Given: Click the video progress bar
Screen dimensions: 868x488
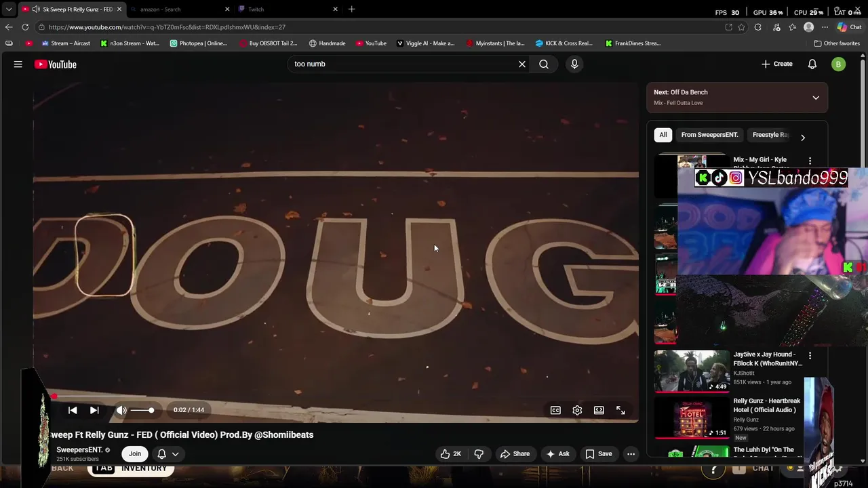Looking at the screenshot, I should (336, 396).
